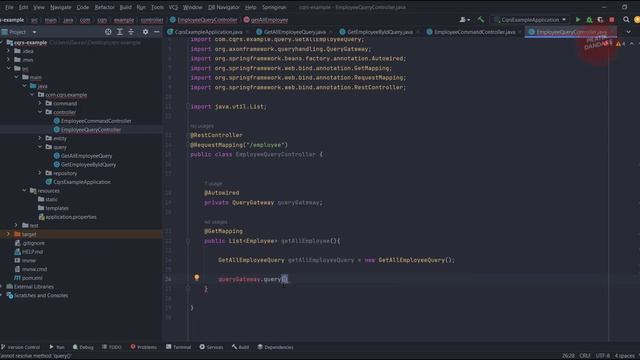Select EmployeeCommandController in project tree

click(96, 121)
